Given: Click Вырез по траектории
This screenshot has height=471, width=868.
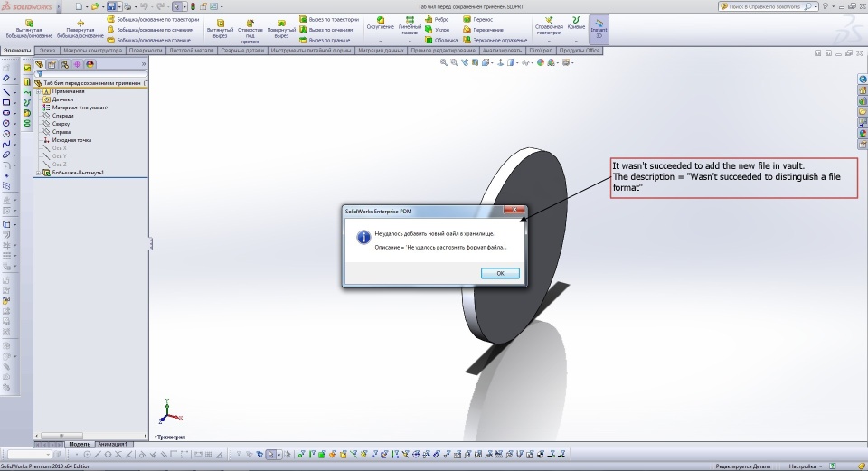Looking at the screenshot, I should (x=329, y=19).
